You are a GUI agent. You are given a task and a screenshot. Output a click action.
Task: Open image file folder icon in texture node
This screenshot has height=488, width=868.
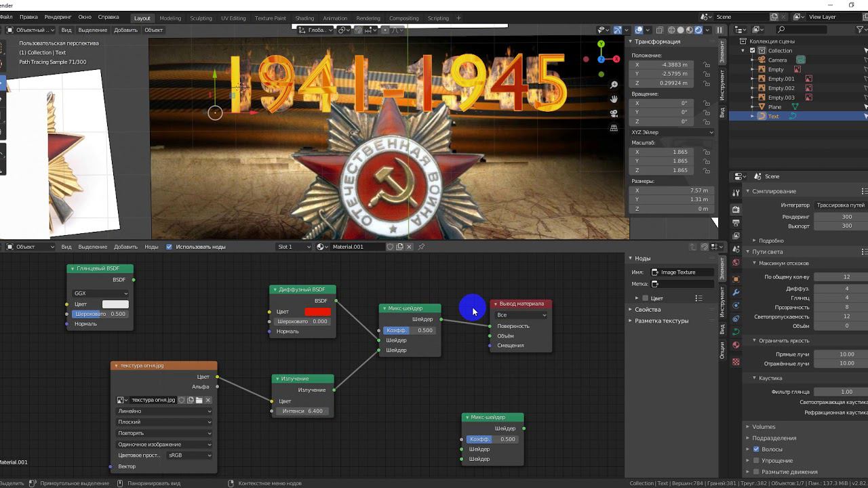[199, 400]
